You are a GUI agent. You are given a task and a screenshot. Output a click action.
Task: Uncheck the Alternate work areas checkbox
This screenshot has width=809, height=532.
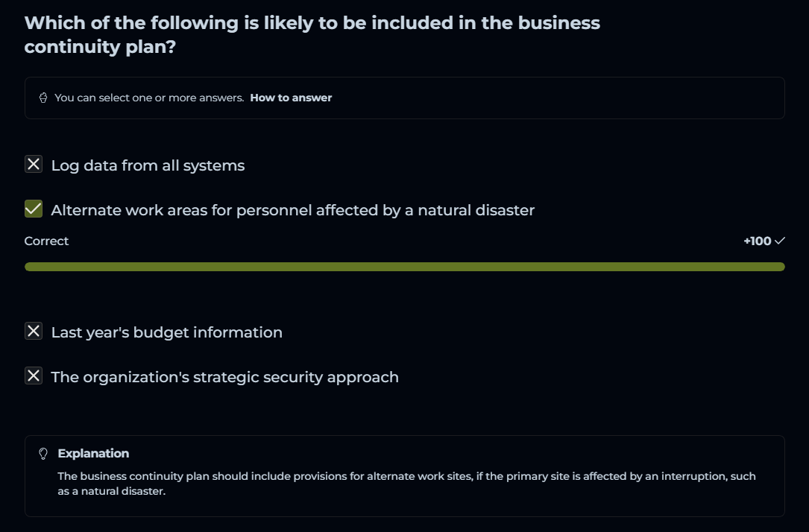(x=34, y=209)
